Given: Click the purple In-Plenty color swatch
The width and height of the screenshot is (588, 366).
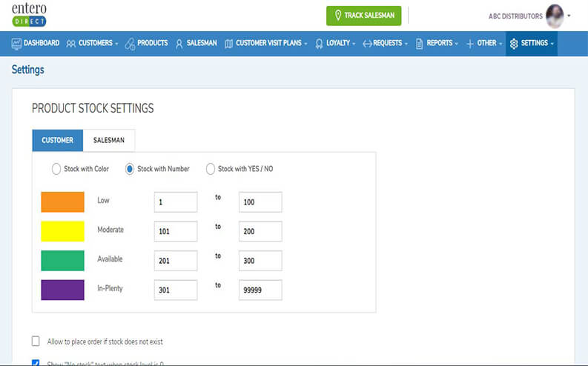Looking at the screenshot, I should click(62, 290).
